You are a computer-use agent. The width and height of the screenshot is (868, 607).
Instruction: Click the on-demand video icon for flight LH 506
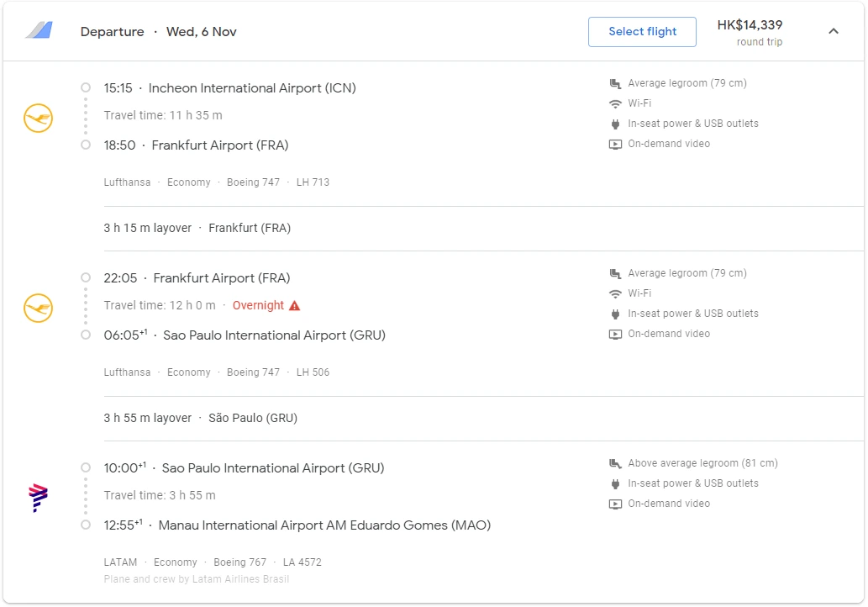[615, 334]
